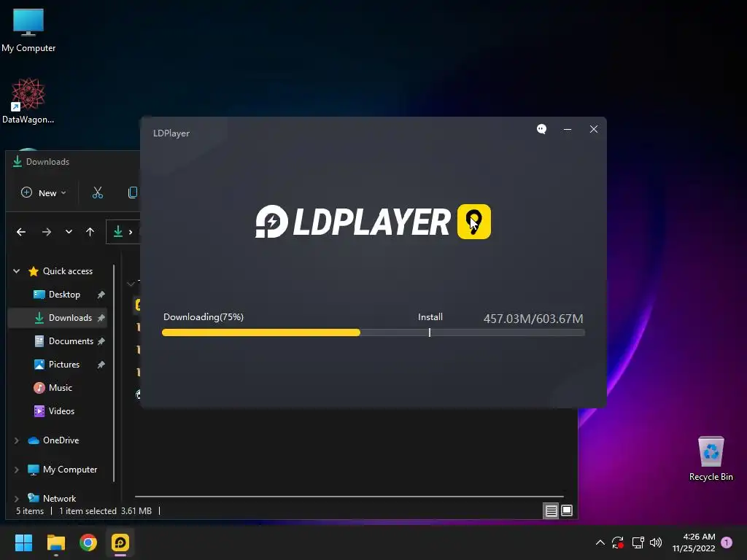Image resolution: width=747 pixels, height=560 pixels.
Task: Expand the Network tree node
Action: (17, 499)
